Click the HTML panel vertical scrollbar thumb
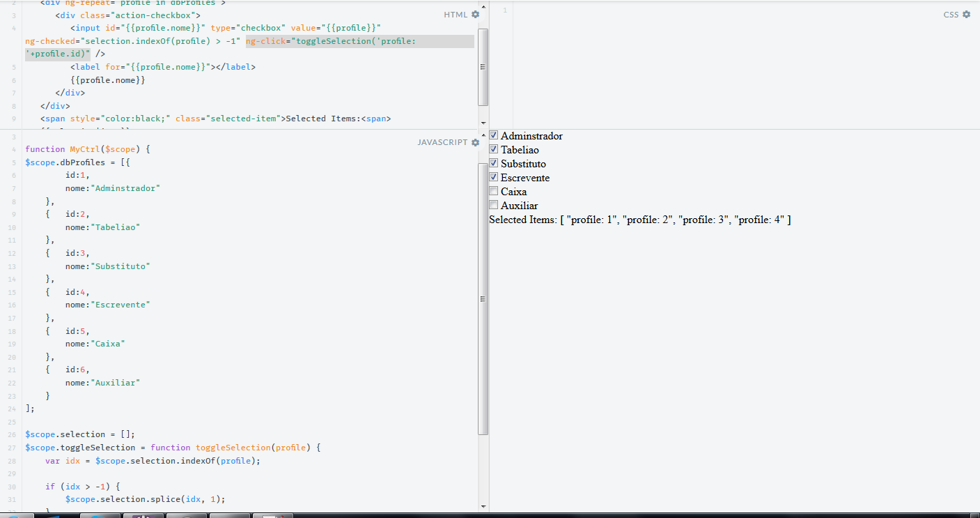Image resolution: width=980 pixels, height=518 pixels. pos(483,67)
